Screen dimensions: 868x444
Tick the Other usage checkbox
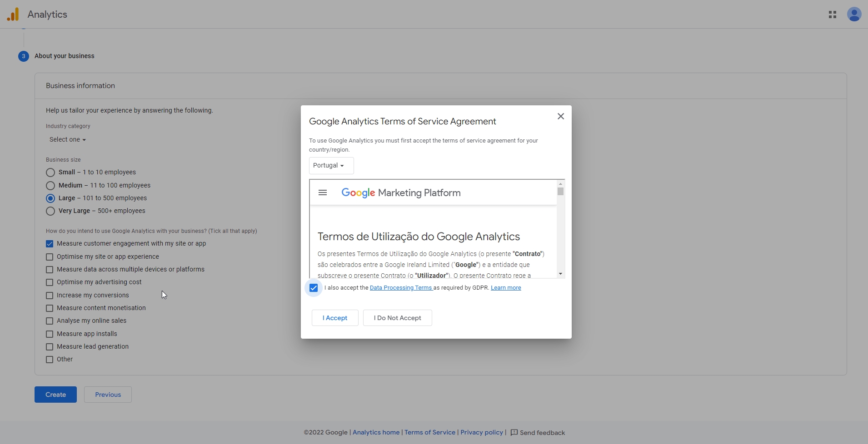click(50, 360)
